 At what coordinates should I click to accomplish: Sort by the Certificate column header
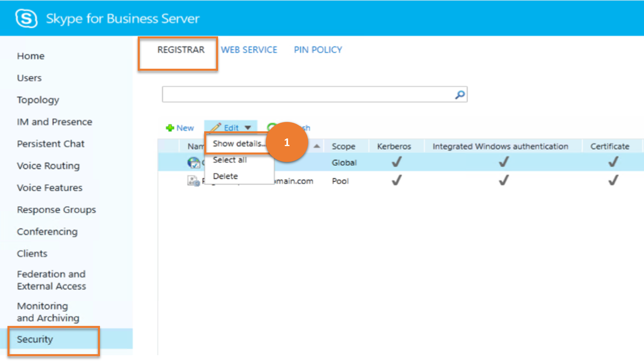click(x=609, y=146)
